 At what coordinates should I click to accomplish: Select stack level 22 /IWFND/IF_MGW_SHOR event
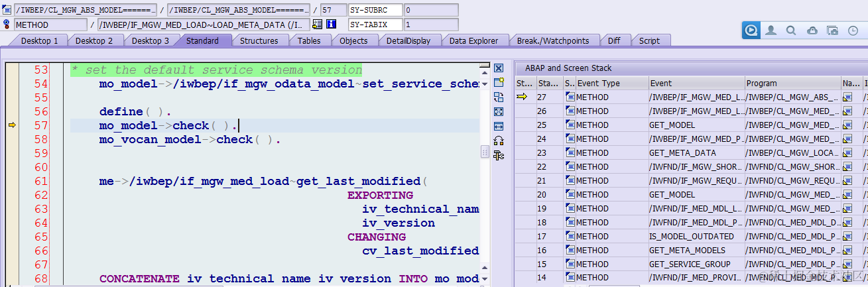pyautogui.click(x=696, y=166)
